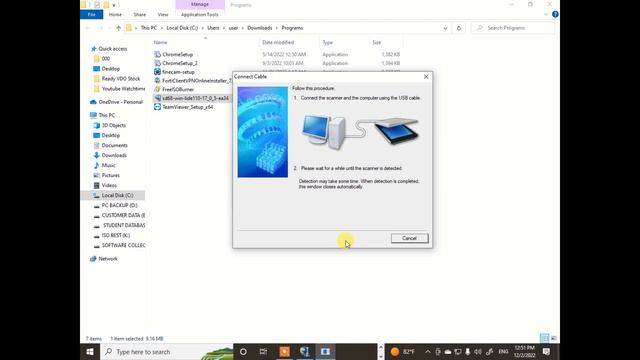This screenshot has width=640, height=360.
Task: Open taskbar clock and date
Action: click(x=525, y=351)
